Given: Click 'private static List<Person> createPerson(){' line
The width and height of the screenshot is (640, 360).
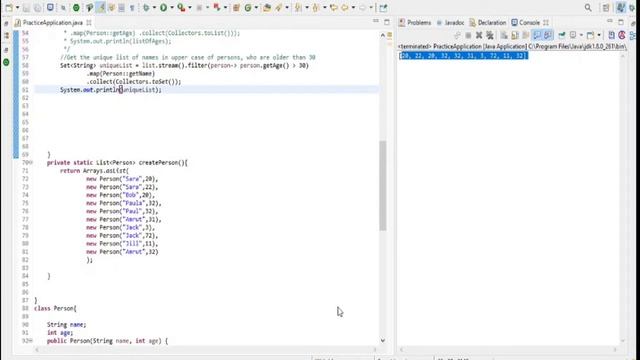Looking at the screenshot, I should (x=117, y=163).
